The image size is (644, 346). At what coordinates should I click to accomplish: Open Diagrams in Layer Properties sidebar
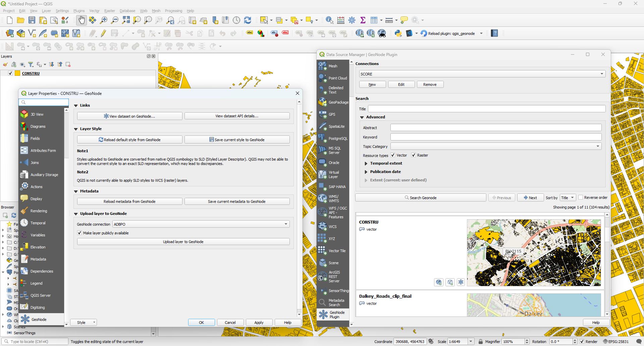pyautogui.click(x=41, y=126)
